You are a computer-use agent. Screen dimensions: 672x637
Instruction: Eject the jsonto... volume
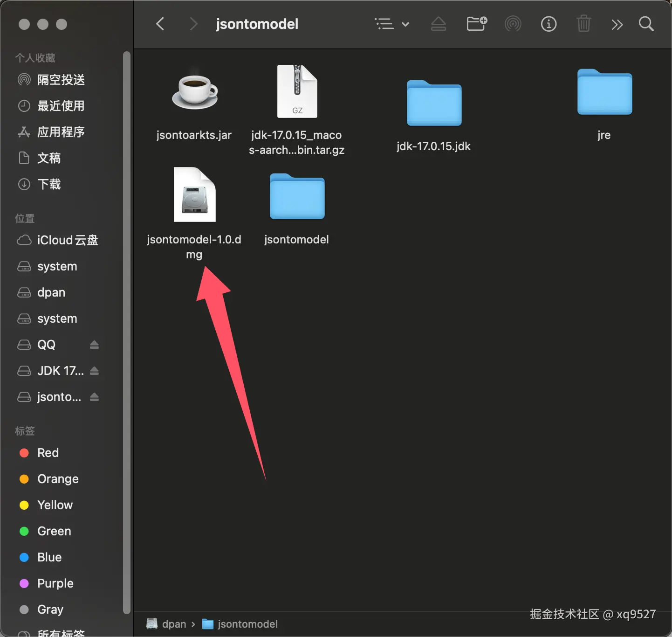click(x=94, y=397)
